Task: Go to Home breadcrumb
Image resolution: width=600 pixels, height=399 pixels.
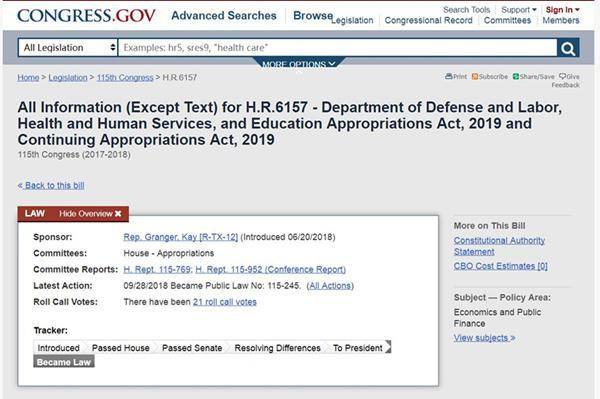Action: (x=28, y=78)
